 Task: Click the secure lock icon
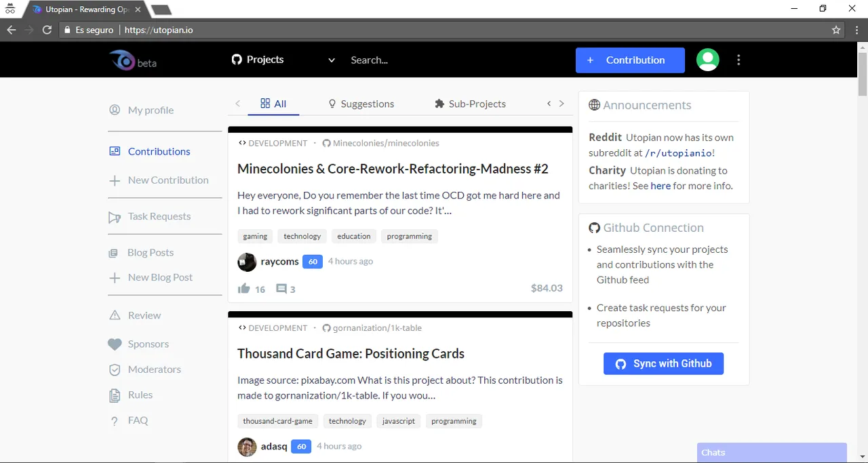click(66, 30)
